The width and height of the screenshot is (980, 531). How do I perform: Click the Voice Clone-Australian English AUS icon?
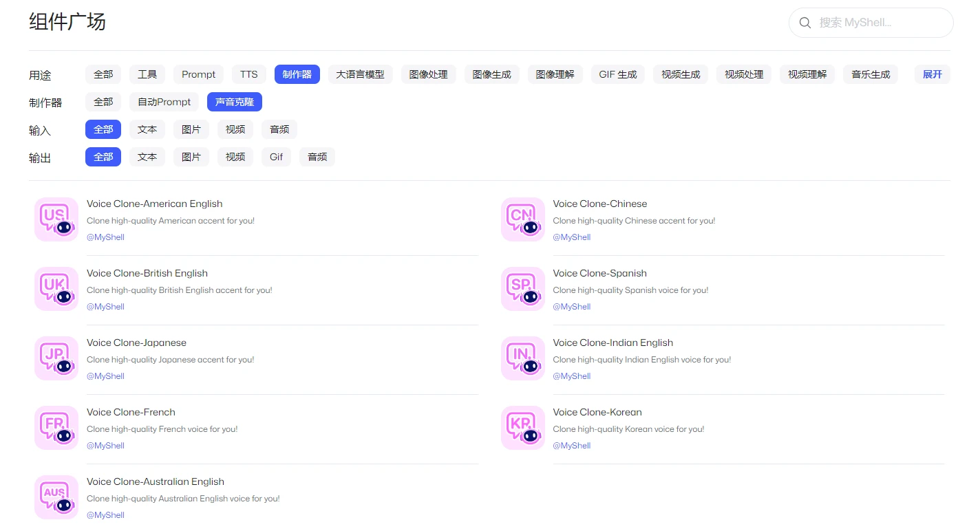coord(56,497)
